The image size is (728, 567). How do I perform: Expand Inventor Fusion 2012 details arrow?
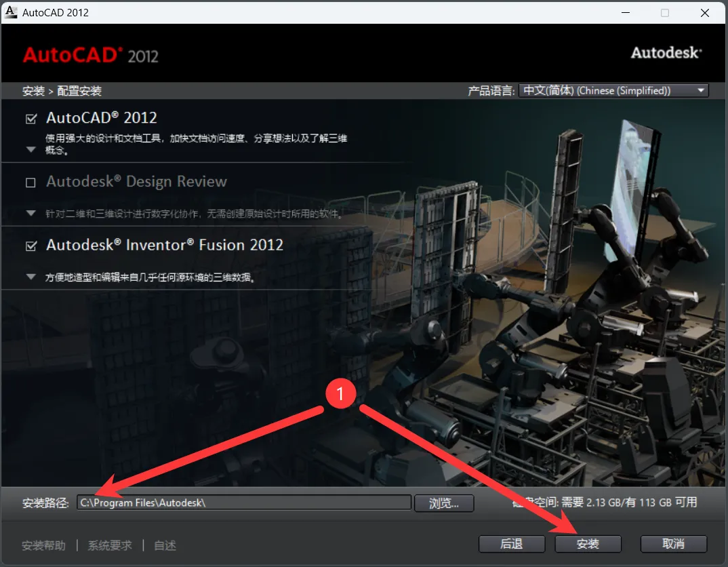pos(31,277)
